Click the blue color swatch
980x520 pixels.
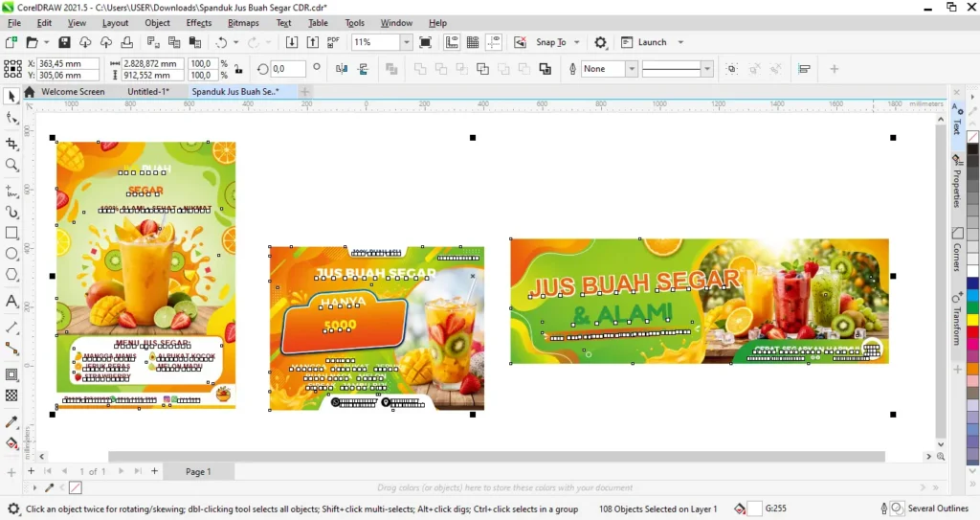[x=973, y=283]
